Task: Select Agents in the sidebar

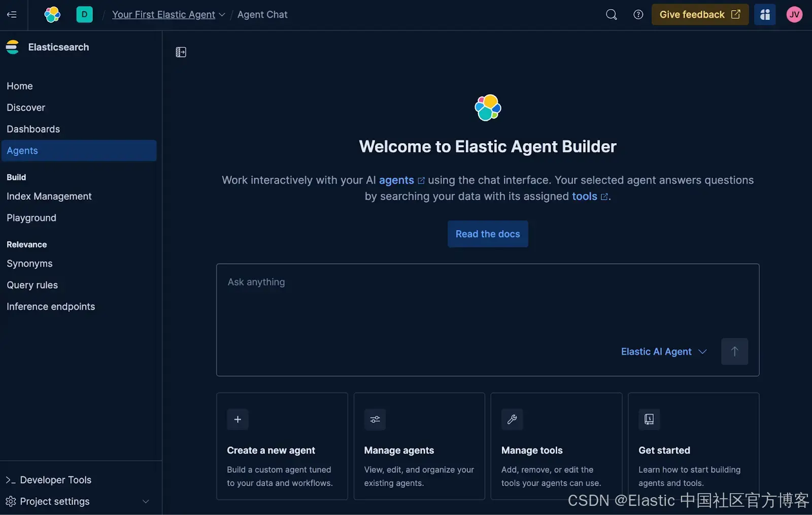Action: coord(79,151)
